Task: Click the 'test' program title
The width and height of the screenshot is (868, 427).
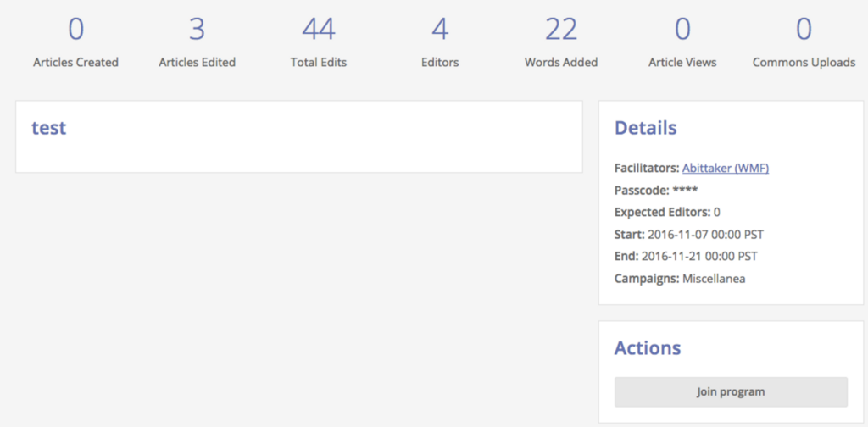Action: (x=48, y=128)
